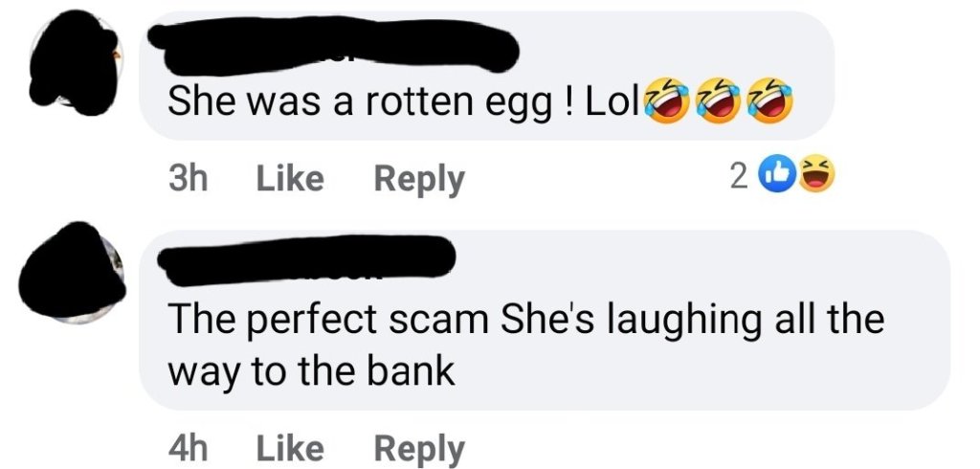
Task: Click the last crying-laughing emoji
Action: coord(770,101)
